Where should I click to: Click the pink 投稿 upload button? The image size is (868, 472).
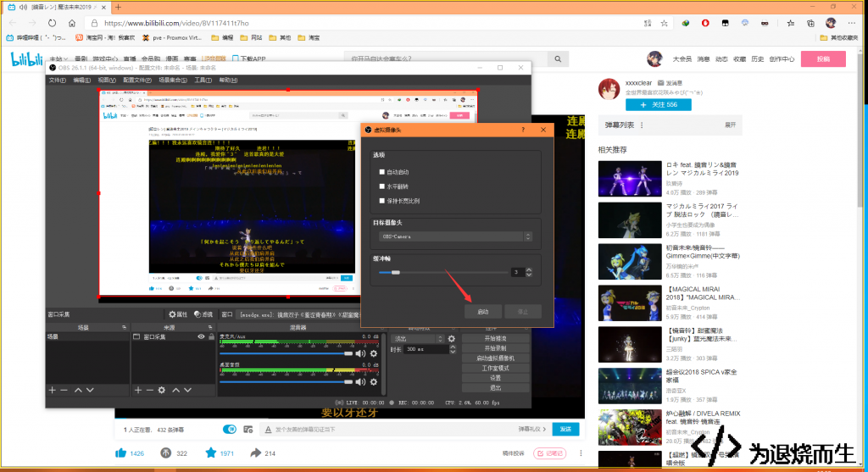pyautogui.click(x=823, y=58)
